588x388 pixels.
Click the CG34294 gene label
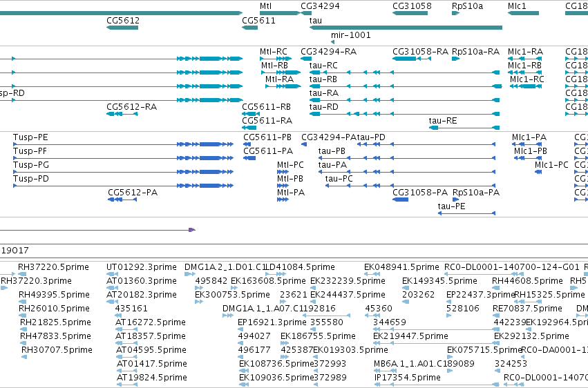[320, 6]
